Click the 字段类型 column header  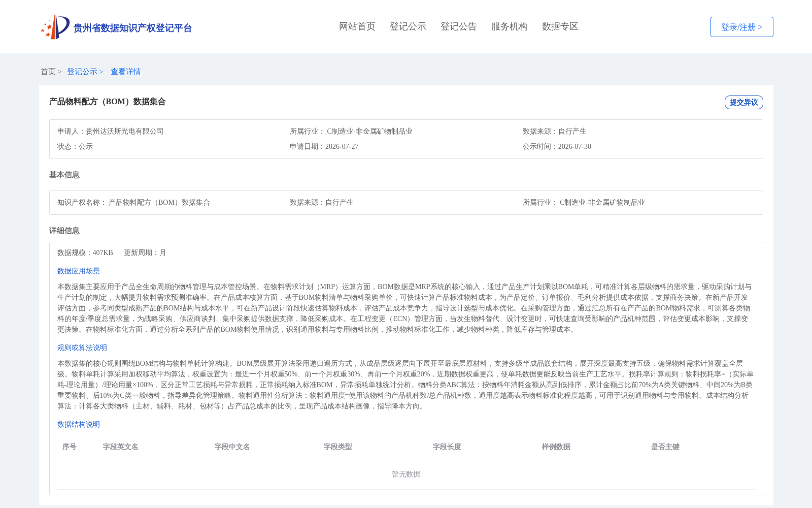coord(338,447)
